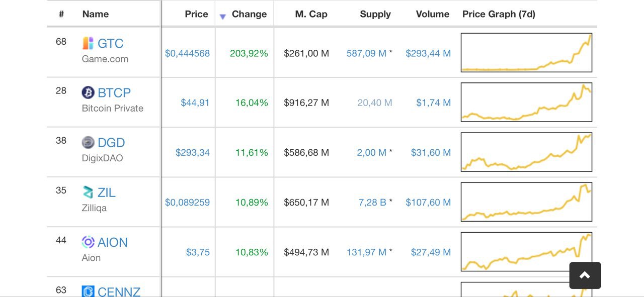Click AION price $3,75 link
644x297 pixels.
click(x=198, y=252)
